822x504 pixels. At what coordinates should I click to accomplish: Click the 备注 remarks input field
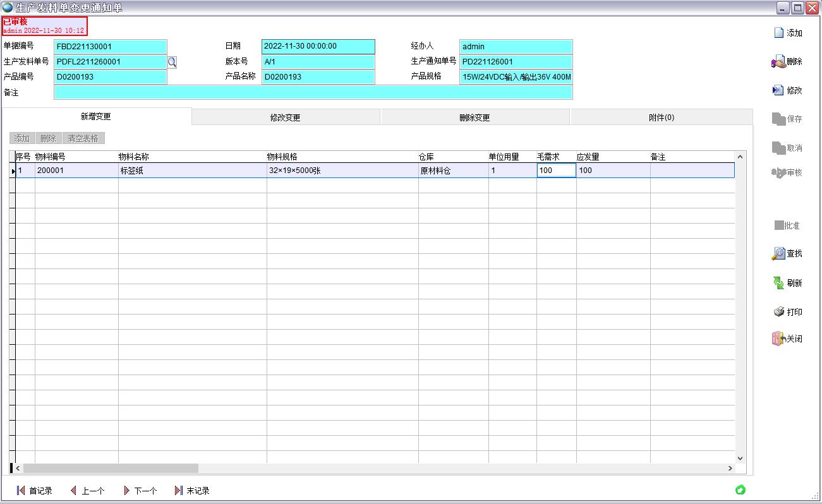pos(313,93)
